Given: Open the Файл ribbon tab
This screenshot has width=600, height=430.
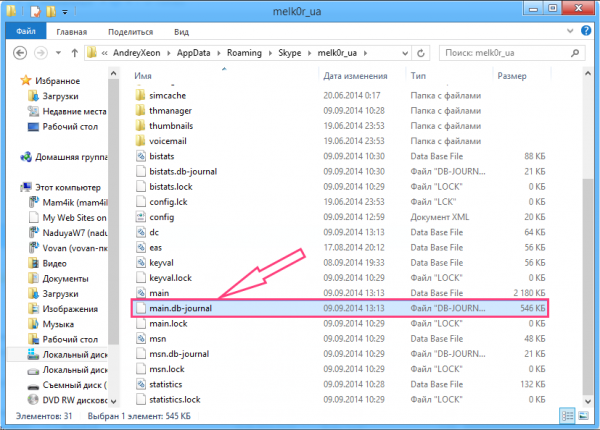Looking at the screenshot, I should coord(26,31).
